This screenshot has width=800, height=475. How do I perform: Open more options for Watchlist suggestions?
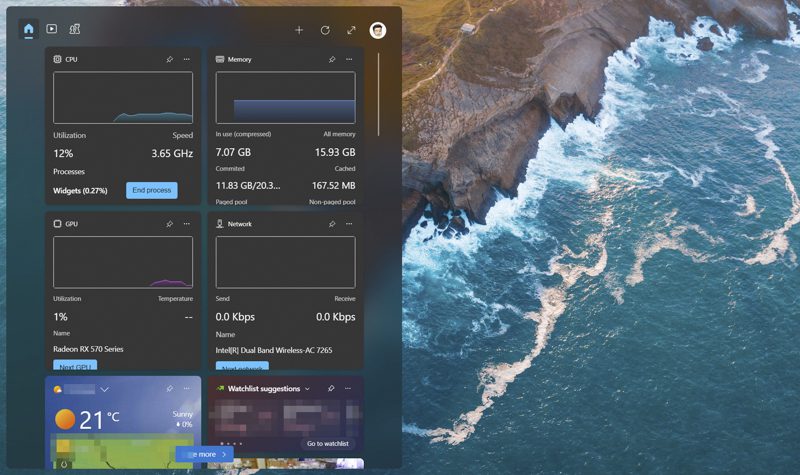348,388
